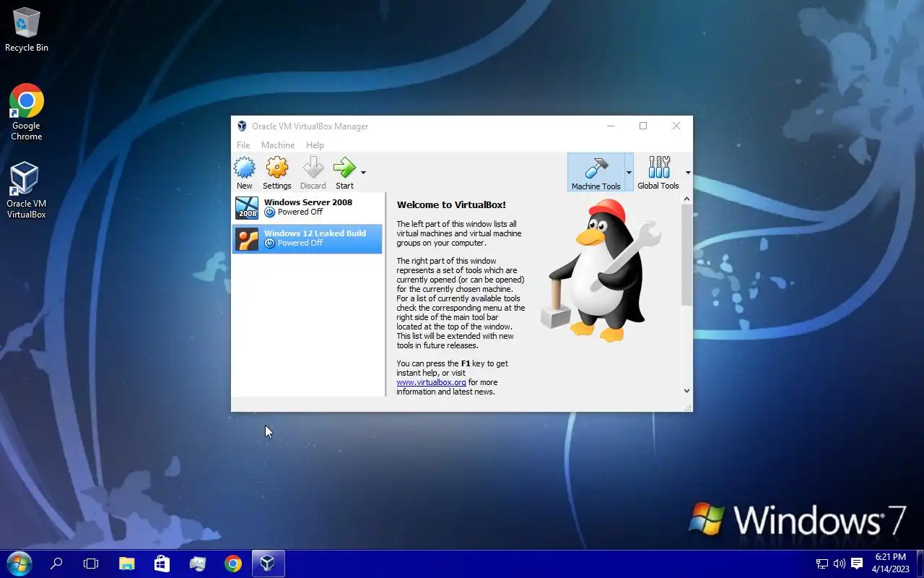The image size is (924, 578).
Task: Open the File menu
Action: click(243, 145)
